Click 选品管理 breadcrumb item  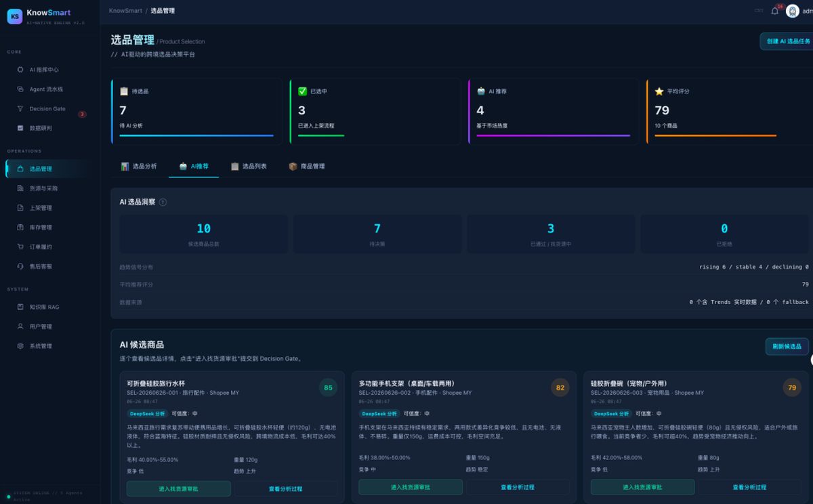[x=163, y=11]
